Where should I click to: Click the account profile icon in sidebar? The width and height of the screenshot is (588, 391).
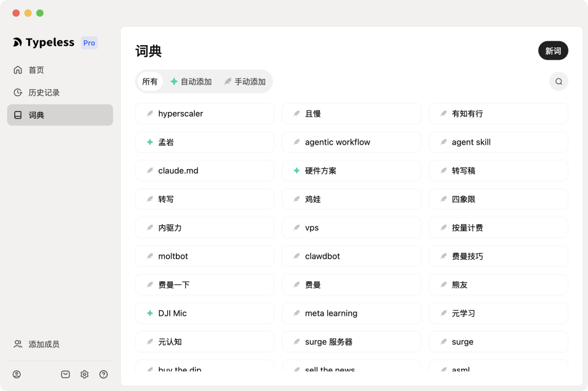[x=17, y=374]
